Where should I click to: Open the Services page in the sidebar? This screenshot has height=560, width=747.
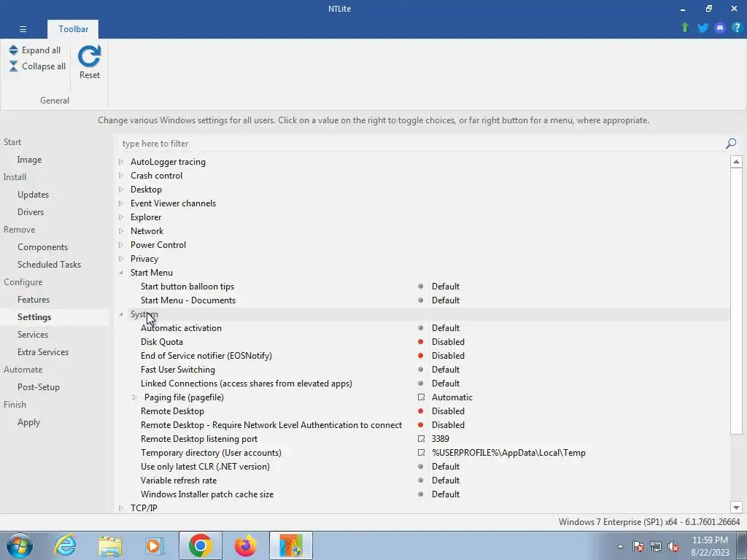(x=32, y=334)
